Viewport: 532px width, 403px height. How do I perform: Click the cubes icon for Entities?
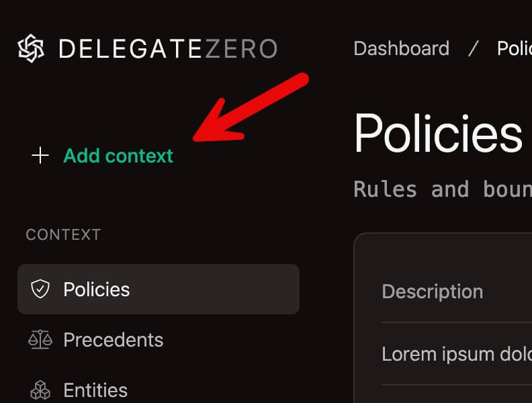(40, 390)
